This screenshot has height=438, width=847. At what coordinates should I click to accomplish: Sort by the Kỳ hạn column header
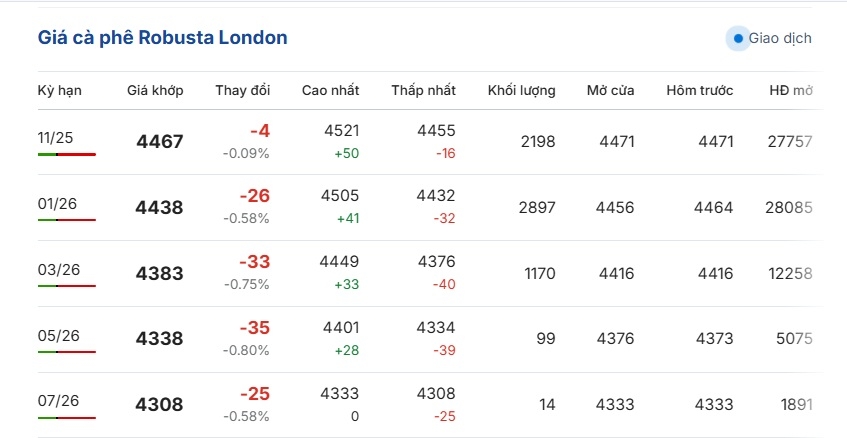(x=60, y=91)
